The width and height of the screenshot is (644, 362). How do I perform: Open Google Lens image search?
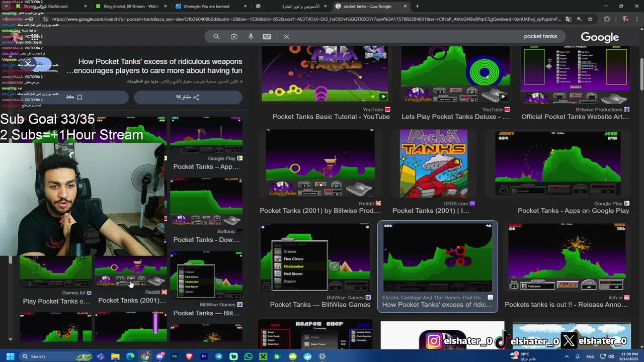pyautogui.click(x=234, y=37)
